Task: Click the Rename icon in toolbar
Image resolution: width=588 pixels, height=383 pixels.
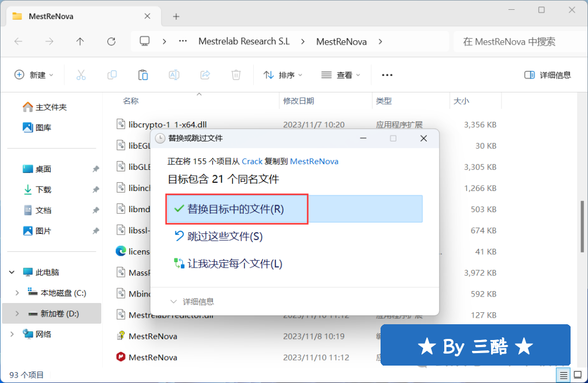Action: click(x=174, y=75)
